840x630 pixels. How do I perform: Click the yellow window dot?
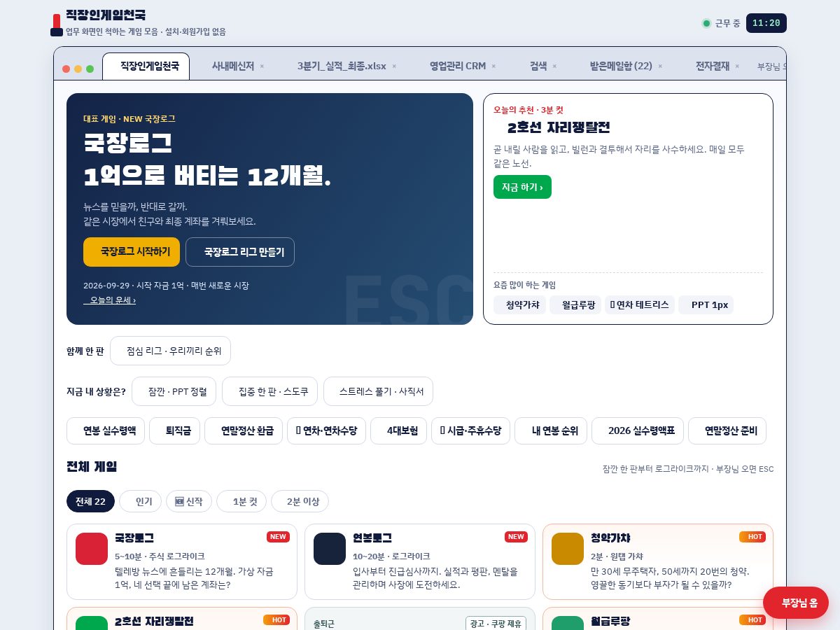(78, 69)
